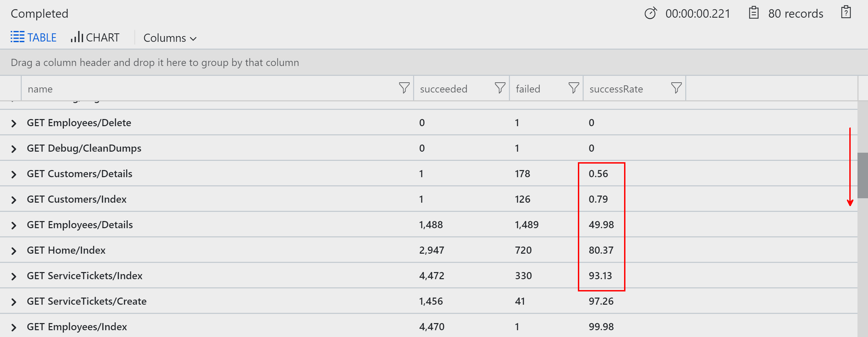Open the Columns dropdown

170,38
